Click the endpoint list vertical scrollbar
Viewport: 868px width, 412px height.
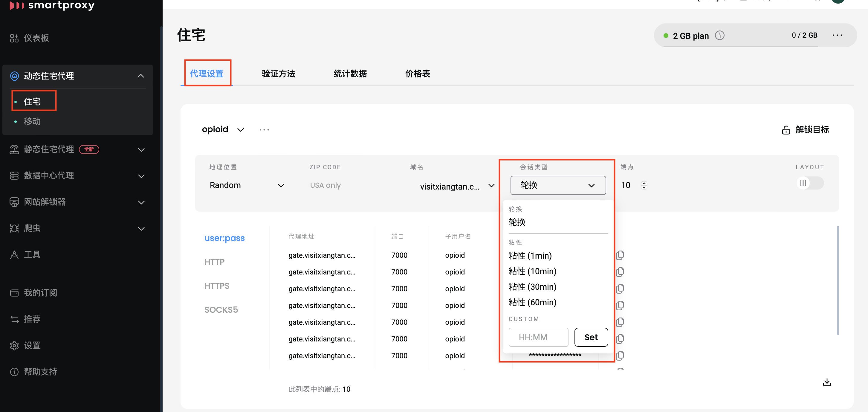pyautogui.click(x=838, y=280)
